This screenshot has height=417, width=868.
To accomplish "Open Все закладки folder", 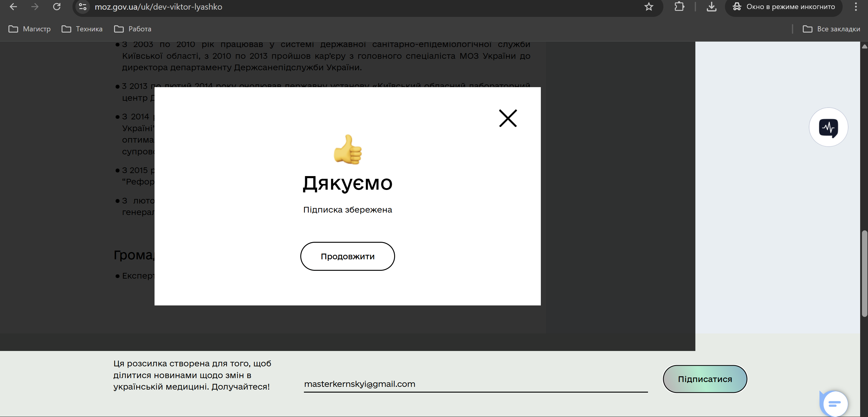I will (831, 29).
